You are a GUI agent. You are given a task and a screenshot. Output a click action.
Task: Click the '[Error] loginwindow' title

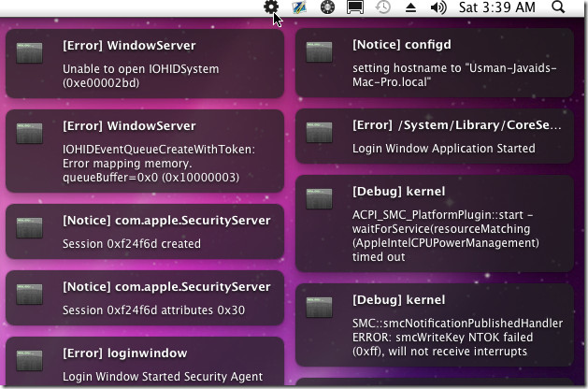(125, 353)
